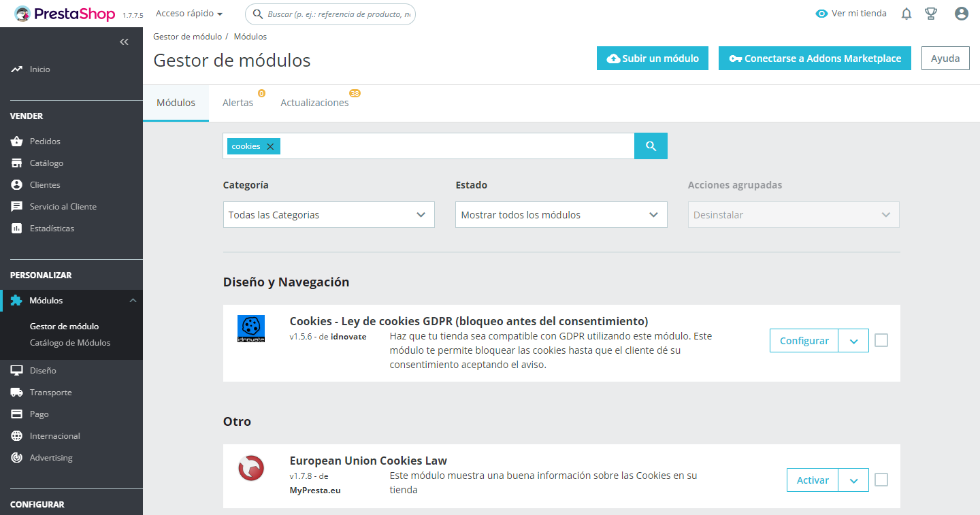Click Activar for European Union Cookies Law
Viewport: 980px width, 515px height.
(x=813, y=480)
